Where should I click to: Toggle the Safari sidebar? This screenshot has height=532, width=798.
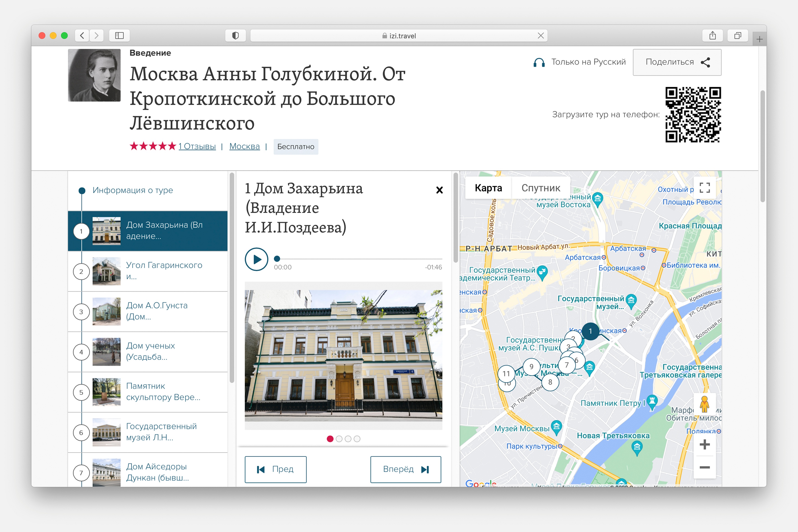119,35
